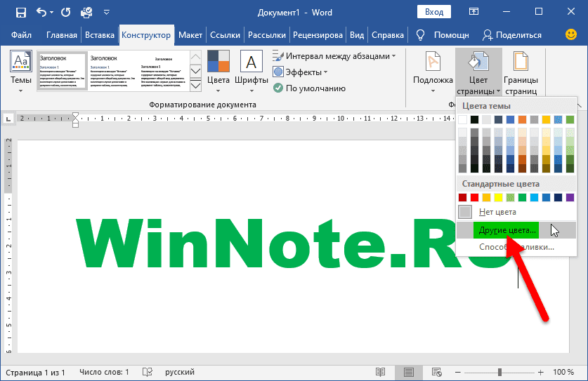Click the tab selector ruler corner
Viewport: 588px width, 381px height.
point(8,119)
